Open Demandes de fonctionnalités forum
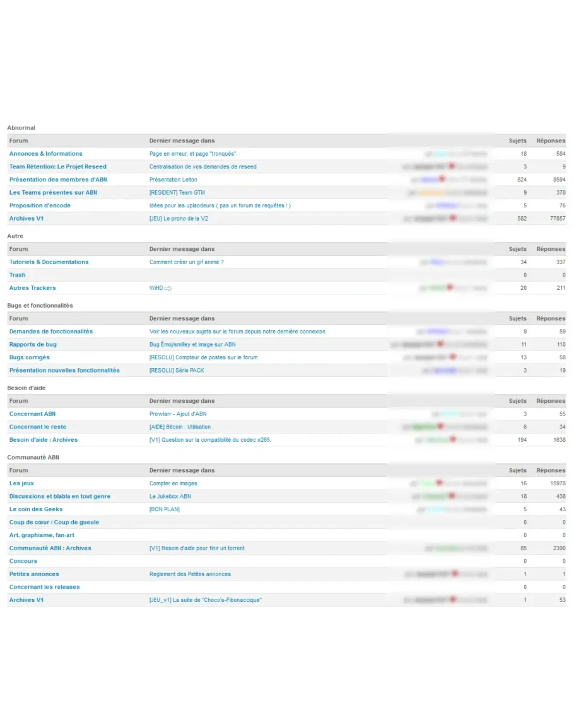Viewport: 574px width, 728px height. [50, 332]
